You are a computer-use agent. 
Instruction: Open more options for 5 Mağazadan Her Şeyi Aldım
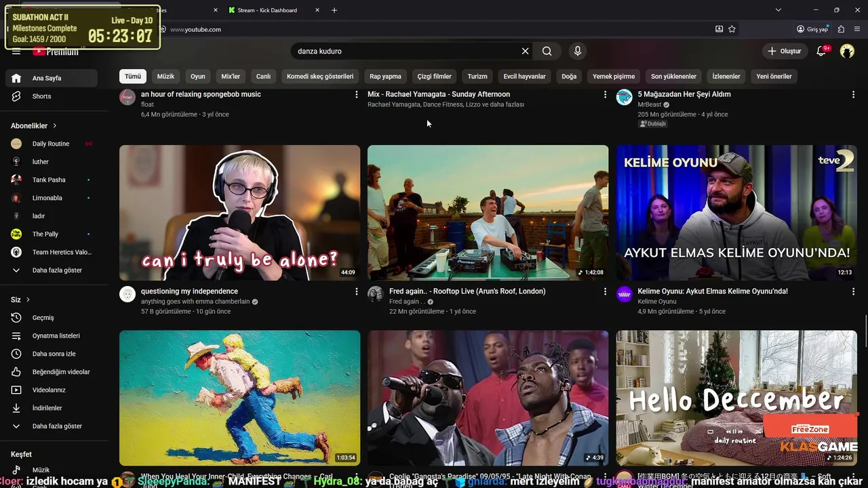(x=853, y=95)
